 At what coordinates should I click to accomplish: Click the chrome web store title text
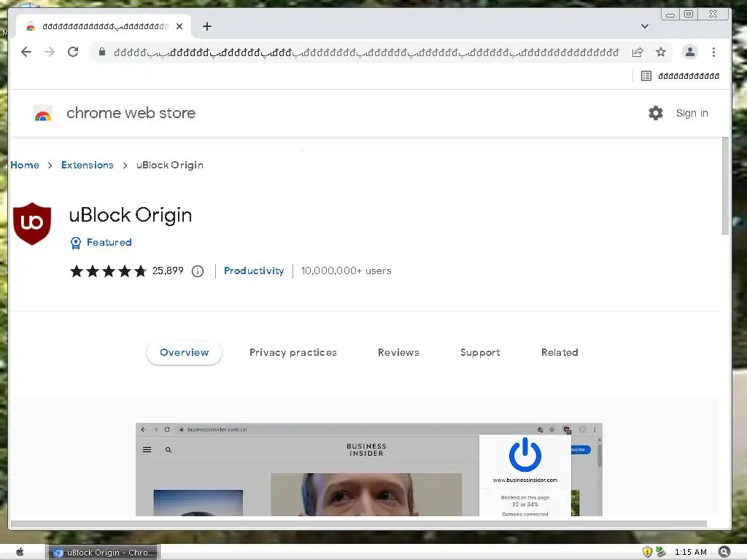(131, 113)
